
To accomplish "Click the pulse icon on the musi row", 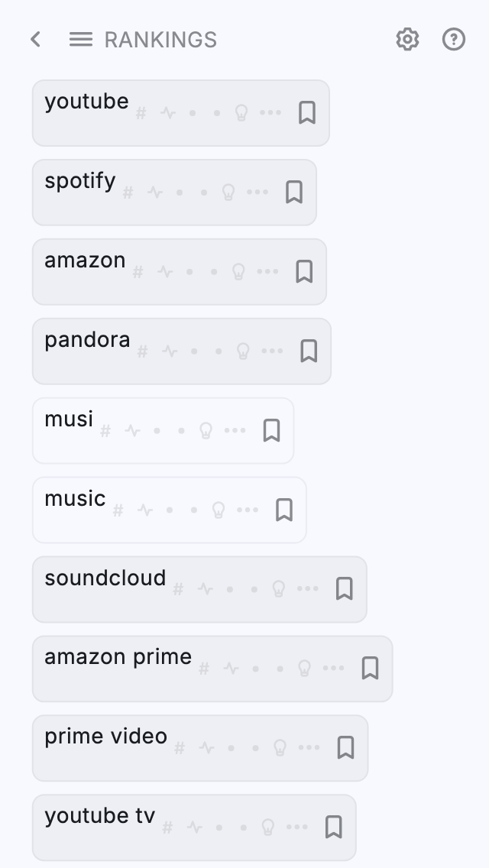I will point(132,431).
